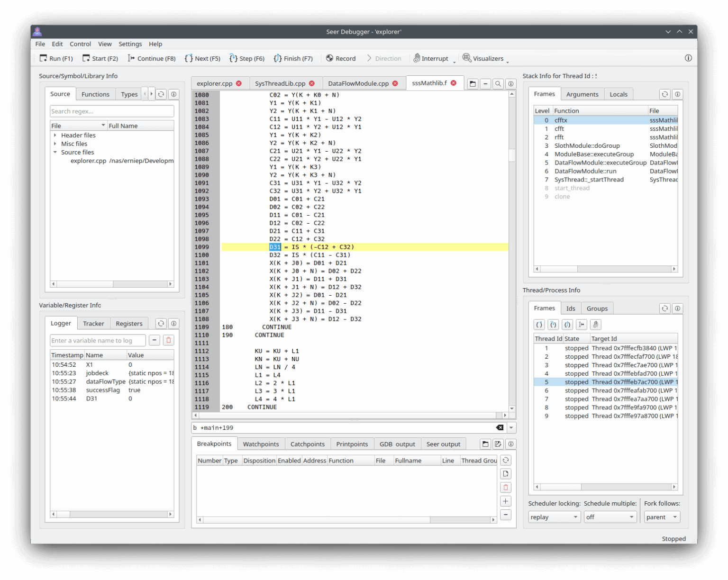Click the Interrupt hand button
This screenshot has width=728, height=580.
tap(431, 58)
